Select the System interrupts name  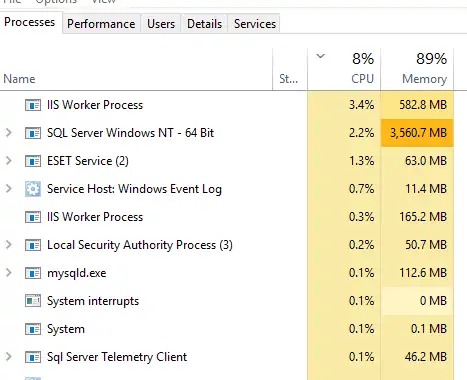93,301
